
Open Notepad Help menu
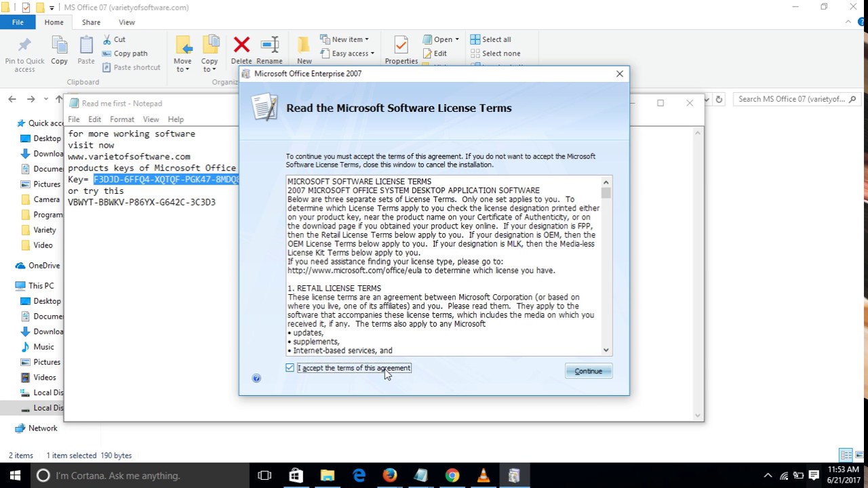176,119
